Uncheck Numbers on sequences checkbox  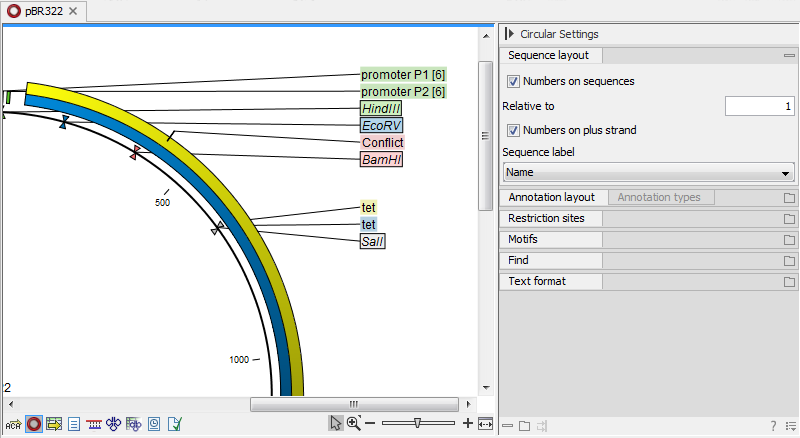point(514,81)
